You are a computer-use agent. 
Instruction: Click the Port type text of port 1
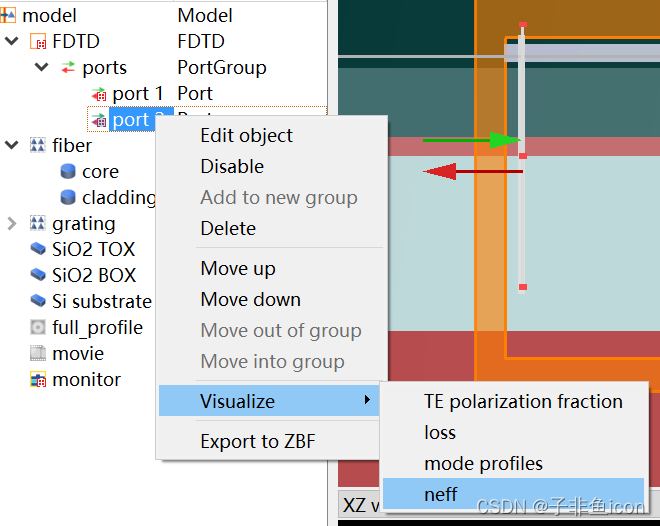195,93
